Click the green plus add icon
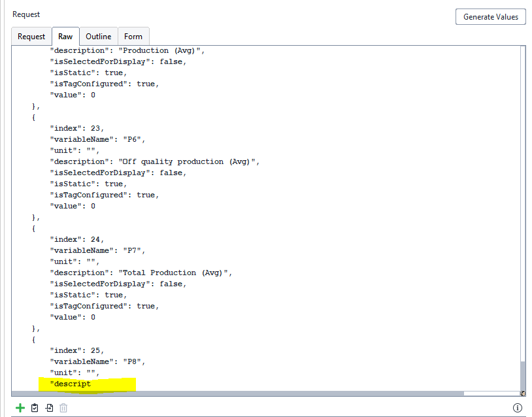Screen dimensions: 532x417 20,408
